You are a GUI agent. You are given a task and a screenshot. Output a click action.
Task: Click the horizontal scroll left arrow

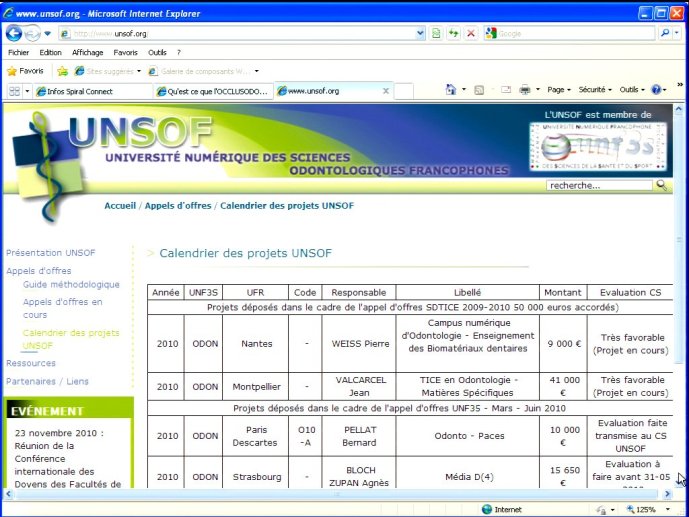tap(8, 494)
